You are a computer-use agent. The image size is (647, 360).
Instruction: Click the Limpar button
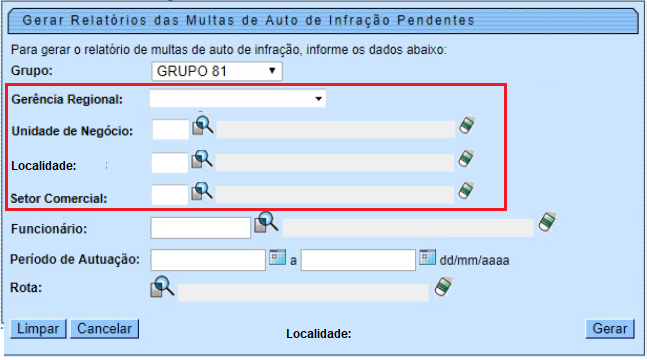38,329
